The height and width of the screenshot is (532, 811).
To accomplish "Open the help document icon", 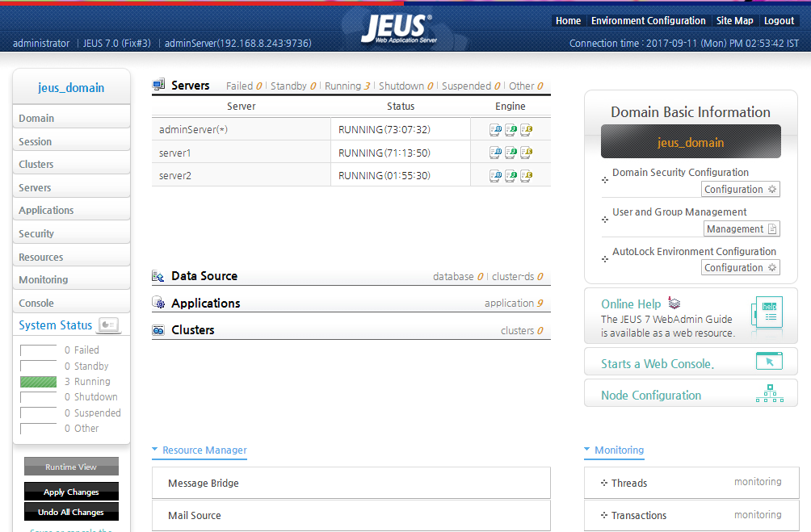I will pyautogui.click(x=767, y=312).
